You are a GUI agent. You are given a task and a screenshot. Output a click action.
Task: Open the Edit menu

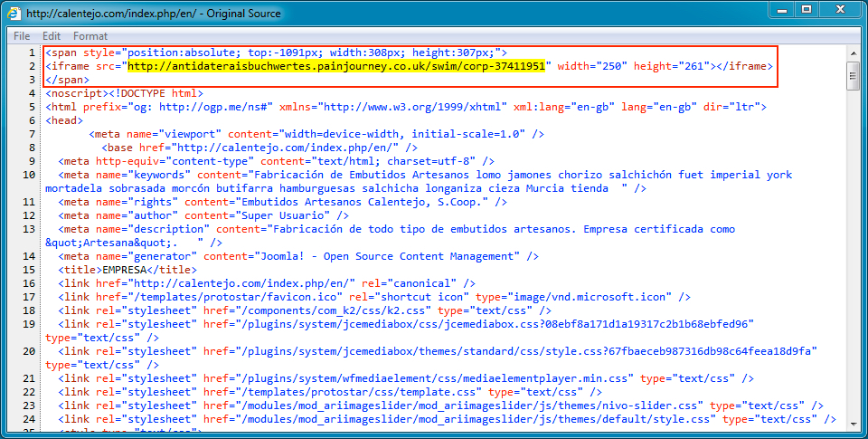coord(52,36)
